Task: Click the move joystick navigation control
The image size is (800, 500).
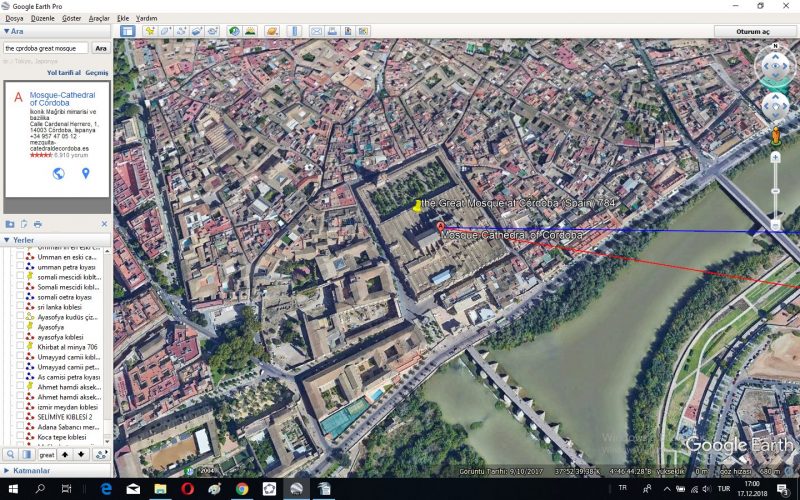Action: click(x=776, y=107)
